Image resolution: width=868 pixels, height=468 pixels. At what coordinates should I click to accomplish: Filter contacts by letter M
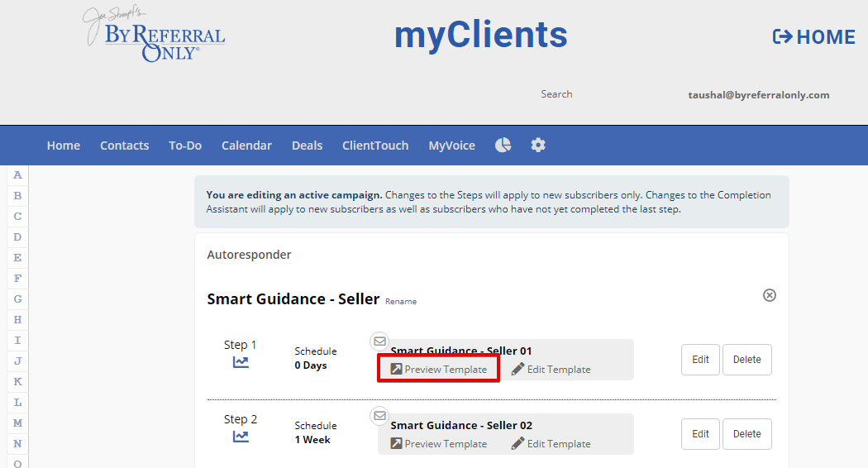17,423
